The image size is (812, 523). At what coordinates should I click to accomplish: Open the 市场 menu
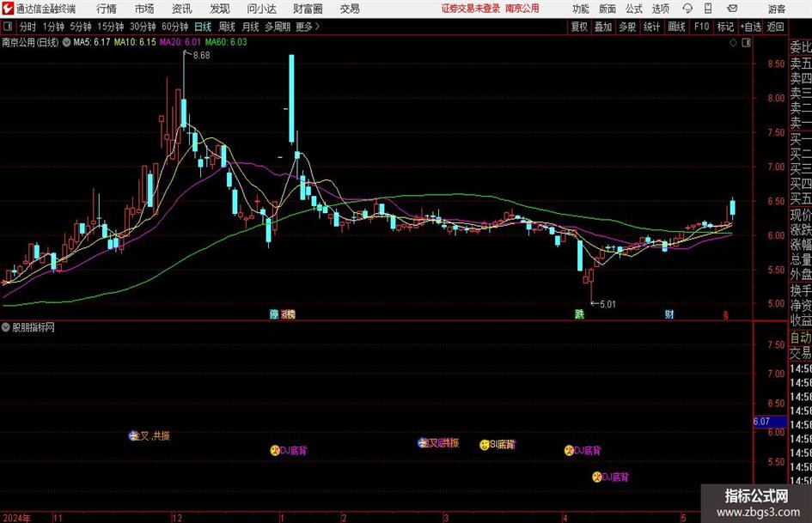(x=144, y=9)
